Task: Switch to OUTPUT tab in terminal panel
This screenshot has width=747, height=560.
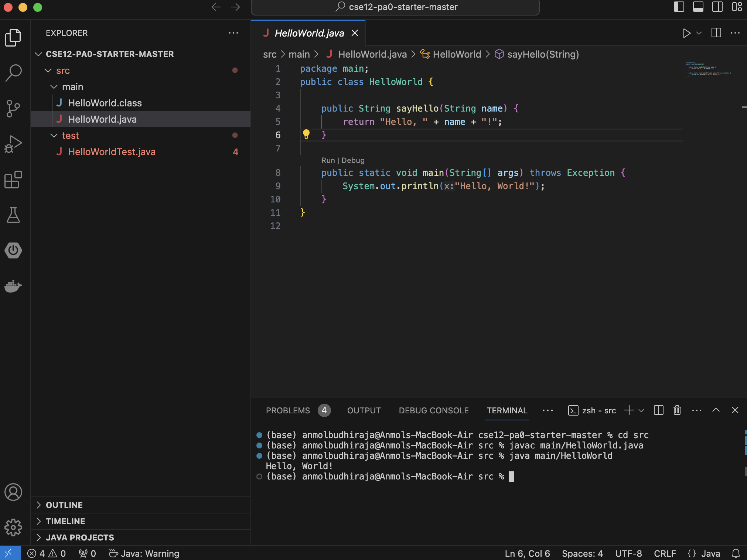Action: [363, 410]
